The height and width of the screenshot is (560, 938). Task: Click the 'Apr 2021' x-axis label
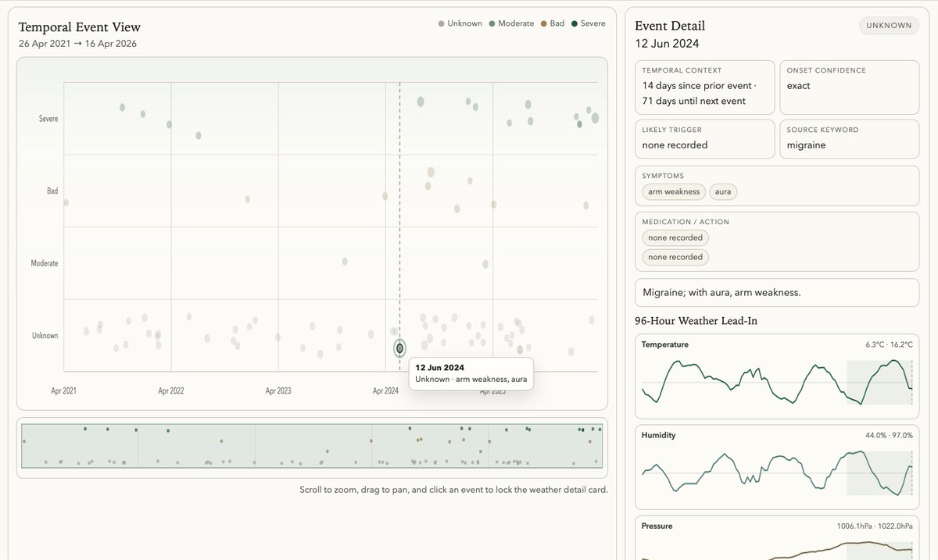[x=64, y=391]
